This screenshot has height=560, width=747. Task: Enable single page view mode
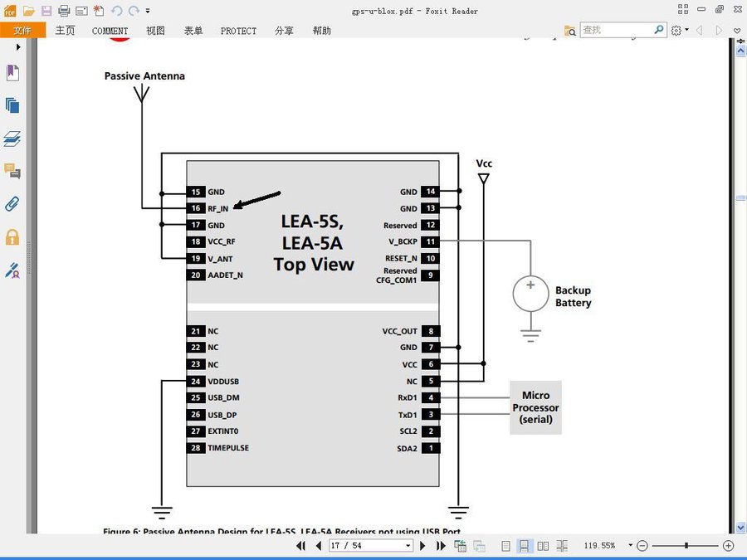click(505, 546)
